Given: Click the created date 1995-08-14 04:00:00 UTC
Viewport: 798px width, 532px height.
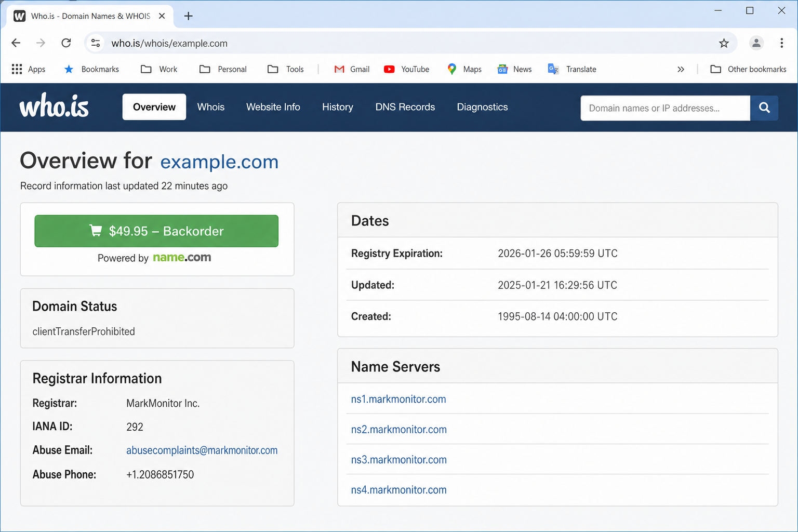Looking at the screenshot, I should (x=558, y=316).
